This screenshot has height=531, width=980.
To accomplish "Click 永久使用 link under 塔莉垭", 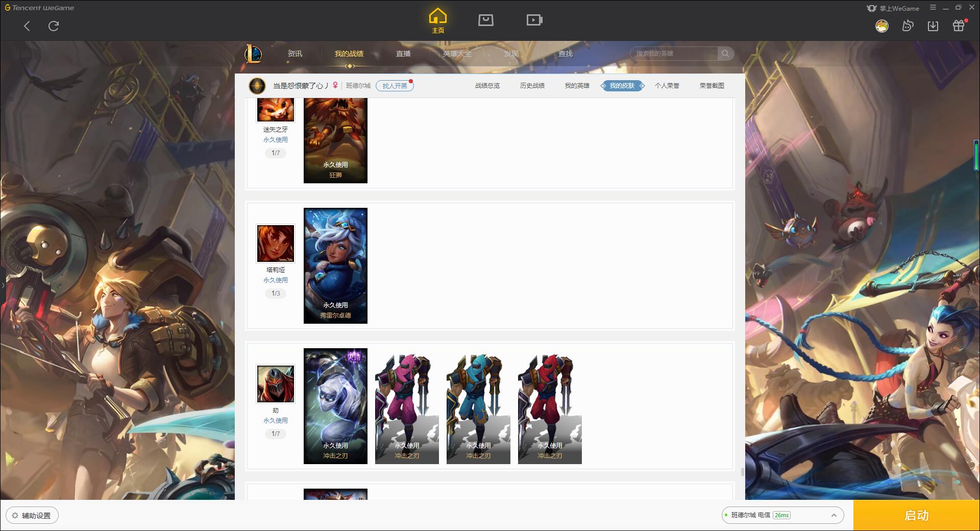I will (276, 280).
